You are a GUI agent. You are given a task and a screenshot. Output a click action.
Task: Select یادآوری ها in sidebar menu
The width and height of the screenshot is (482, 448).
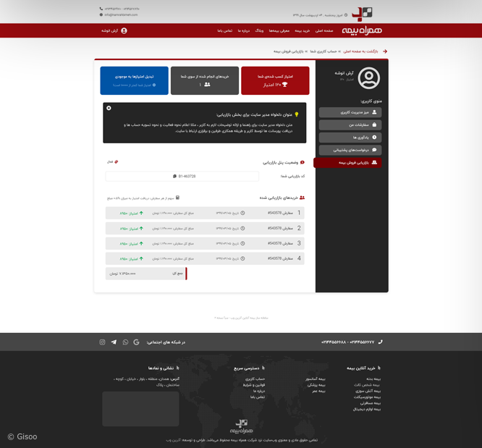coord(350,137)
